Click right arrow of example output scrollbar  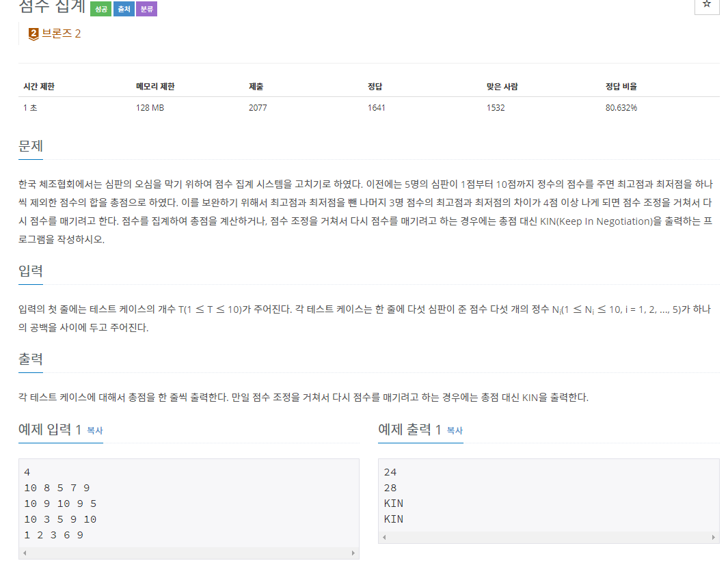(714, 537)
